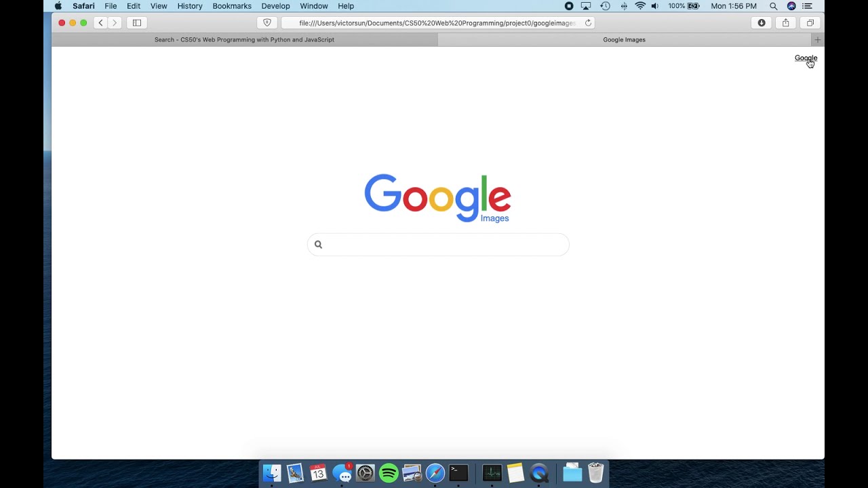Screen dimensions: 868x488
Task: Open QuickTime Player from the Dock
Action: pyautogui.click(x=539, y=472)
